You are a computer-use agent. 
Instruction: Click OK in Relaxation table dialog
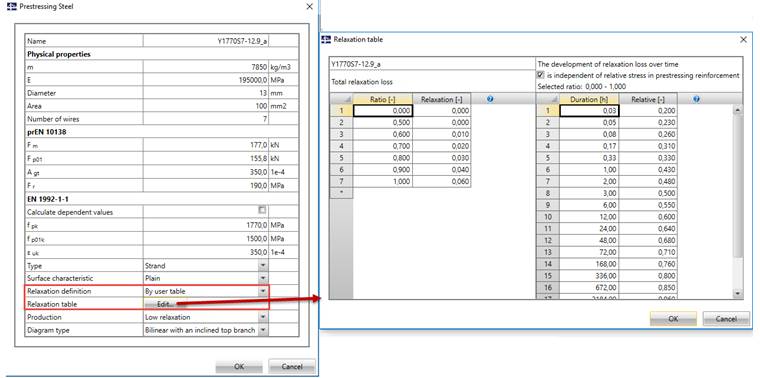pyautogui.click(x=673, y=319)
